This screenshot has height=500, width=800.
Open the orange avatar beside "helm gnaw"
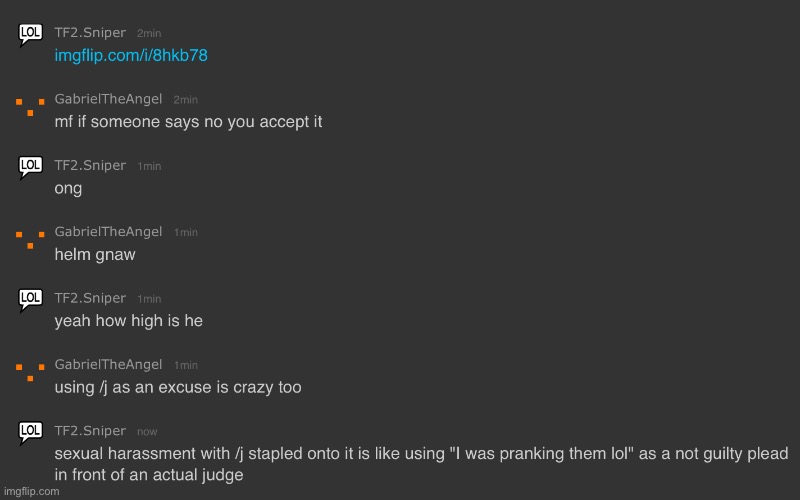(x=30, y=237)
